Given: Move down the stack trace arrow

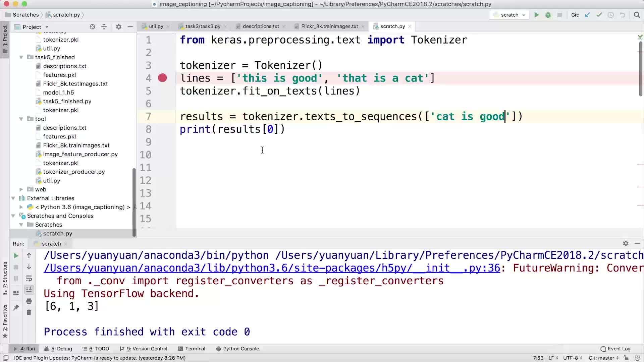Looking at the screenshot, I should point(29,267).
